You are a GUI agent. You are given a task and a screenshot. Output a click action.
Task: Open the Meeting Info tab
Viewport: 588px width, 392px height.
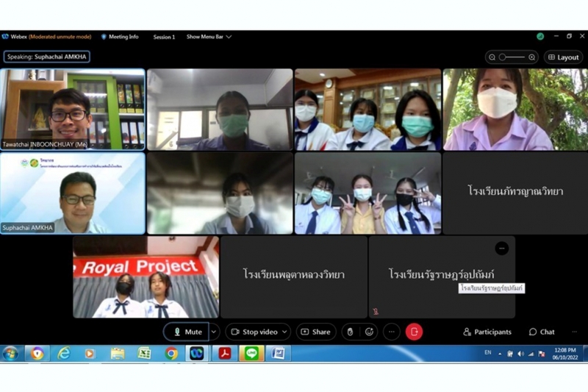pyautogui.click(x=119, y=36)
